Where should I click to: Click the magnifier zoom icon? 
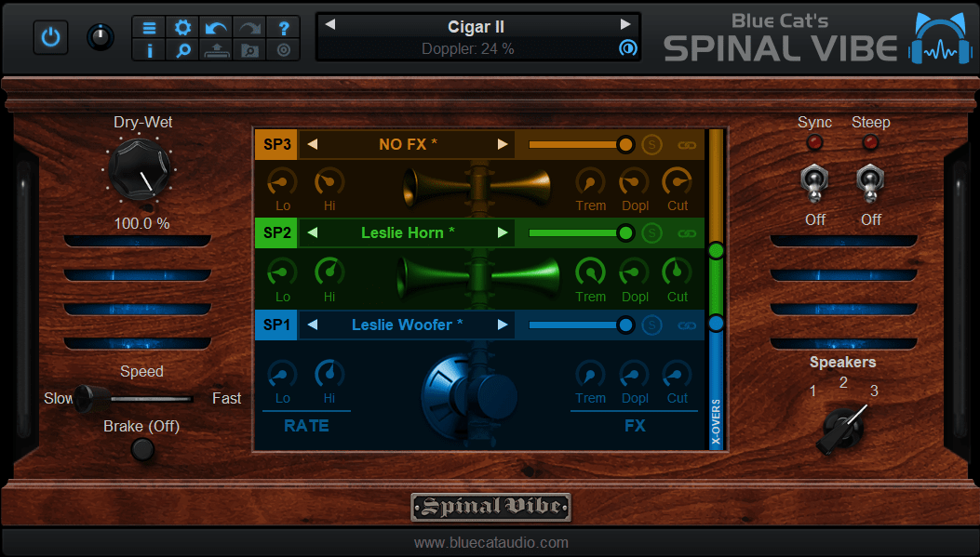point(182,50)
